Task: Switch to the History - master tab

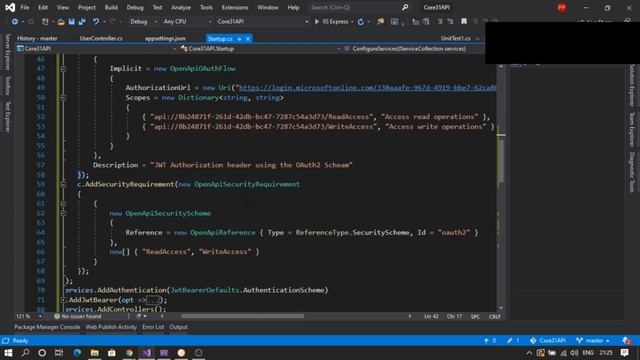Action: (37, 38)
